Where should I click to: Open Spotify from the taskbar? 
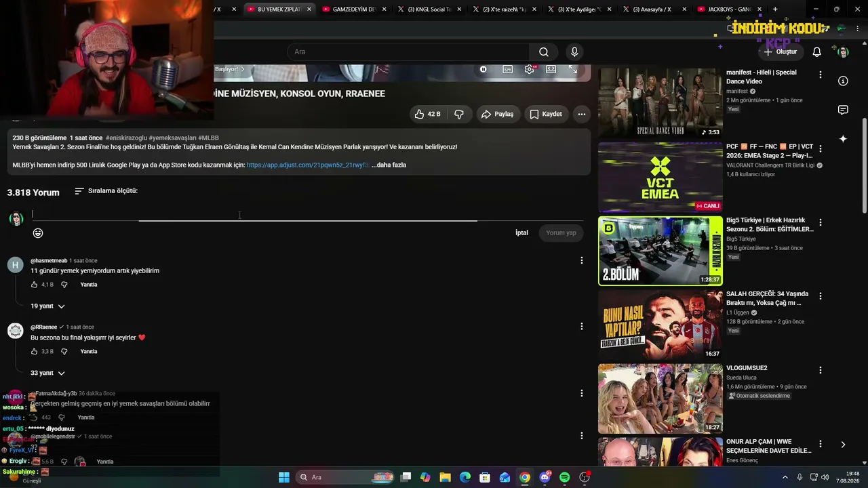click(x=565, y=477)
